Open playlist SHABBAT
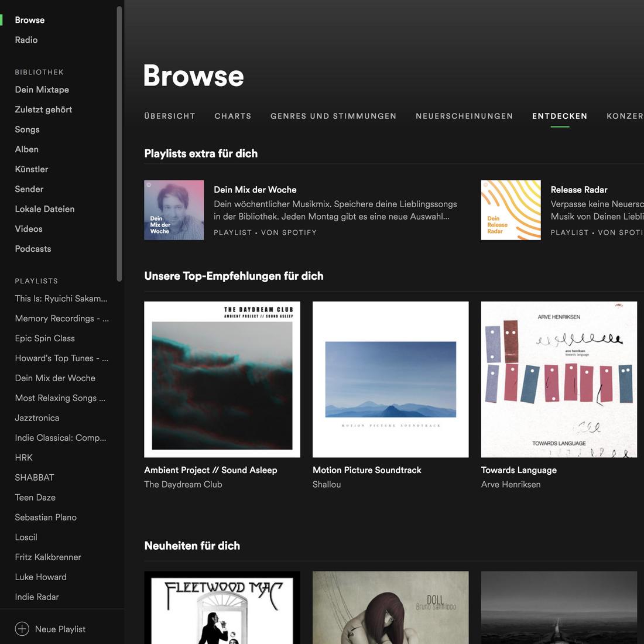Screen dimensions: 644x644 pyautogui.click(x=35, y=477)
